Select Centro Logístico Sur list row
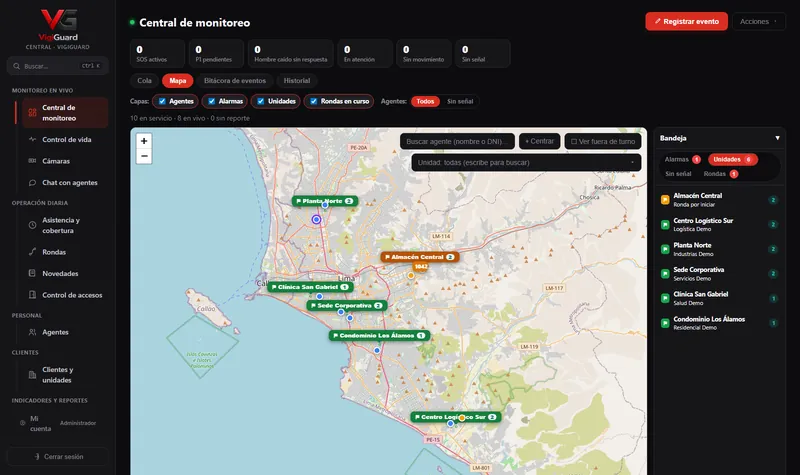800x475 pixels. 719,225
